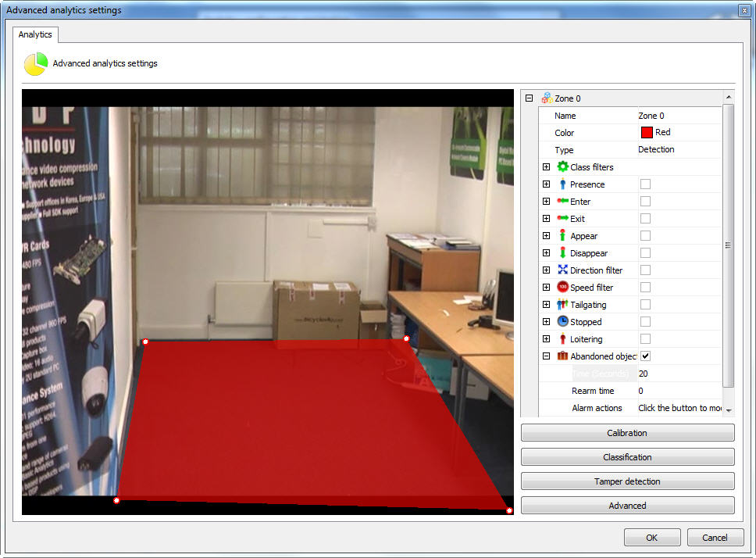
Task: Click the Disappear icon
Action: (x=562, y=252)
